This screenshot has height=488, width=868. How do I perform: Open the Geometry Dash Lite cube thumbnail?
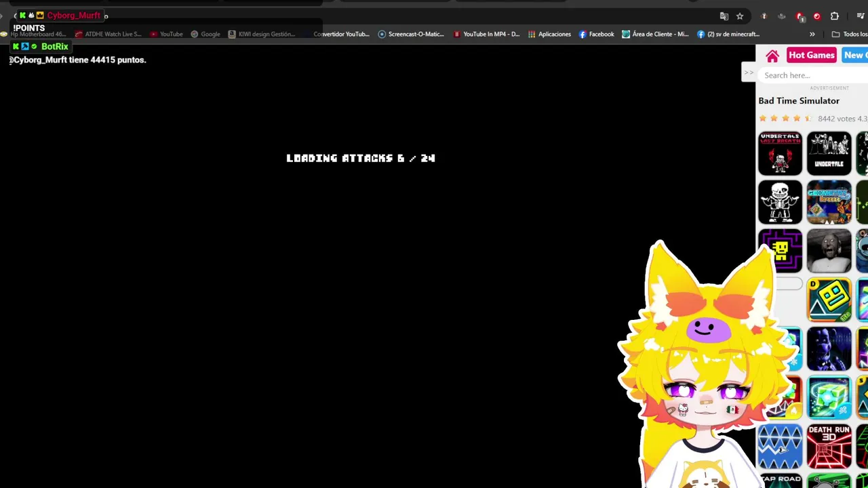click(829, 300)
